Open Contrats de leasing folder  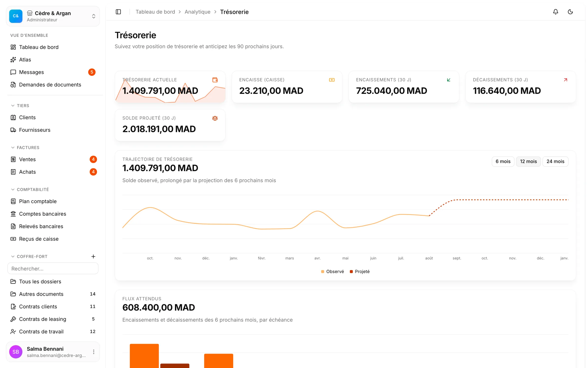(53, 319)
